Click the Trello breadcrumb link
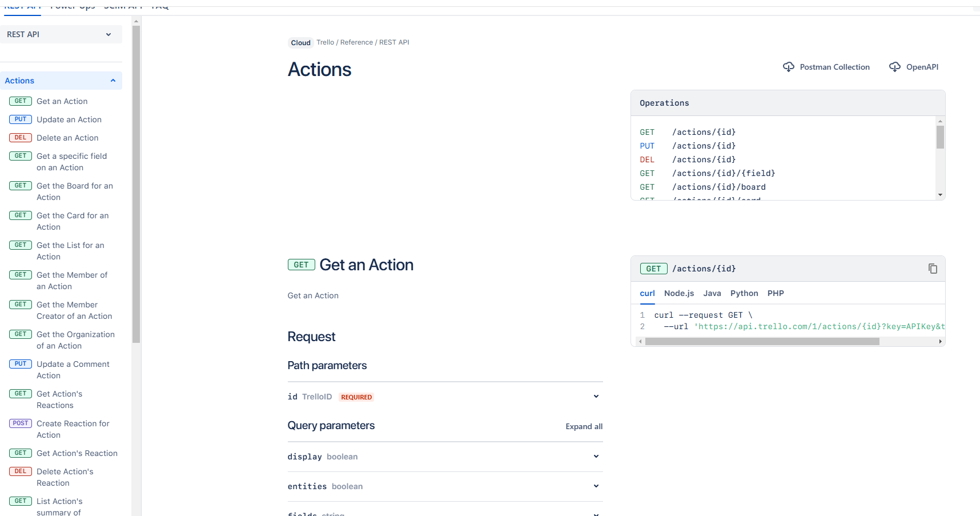980x516 pixels. point(326,42)
